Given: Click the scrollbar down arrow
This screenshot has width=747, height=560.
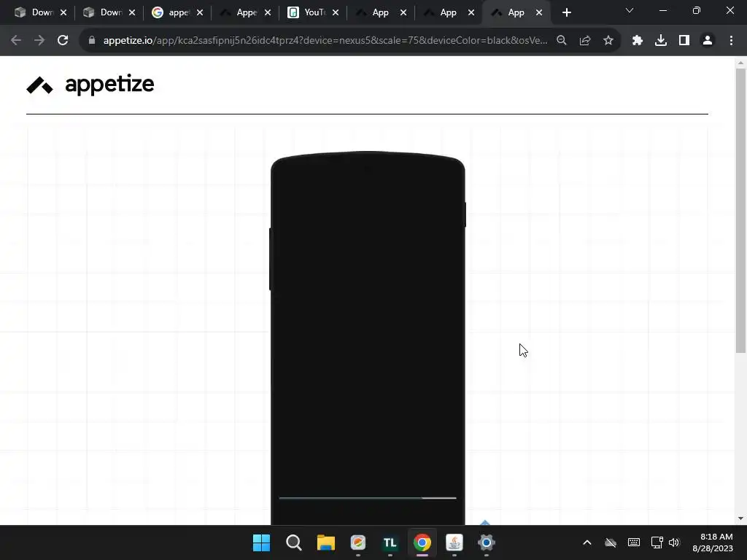Looking at the screenshot, I should point(740,518).
